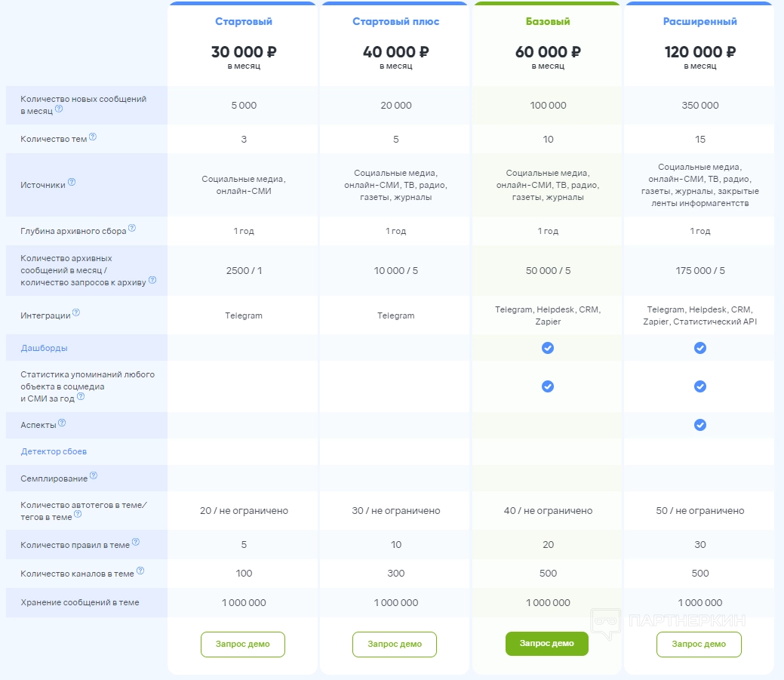Select the Стартовый плюс plan title
This screenshot has height=680, width=784.
coord(395,22)
